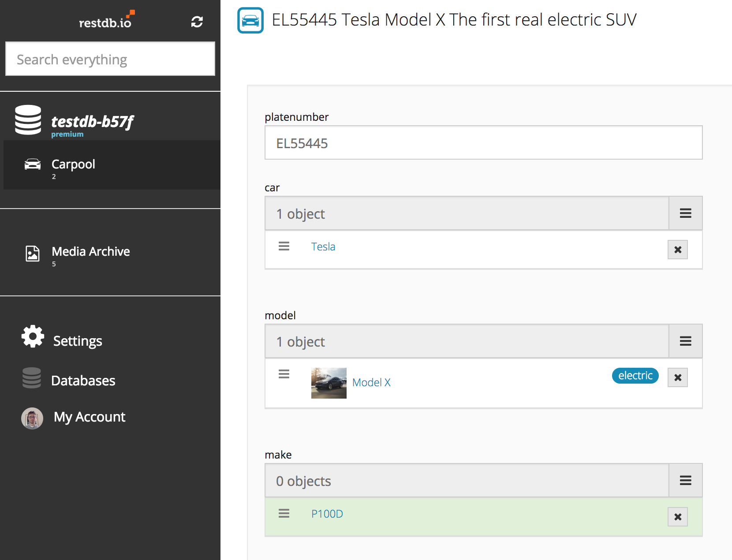The width and height of the screenshot is (732, 560).
Task: Open the make field hamburger menu
Action: pyautogui.click(x=685, y=481)
